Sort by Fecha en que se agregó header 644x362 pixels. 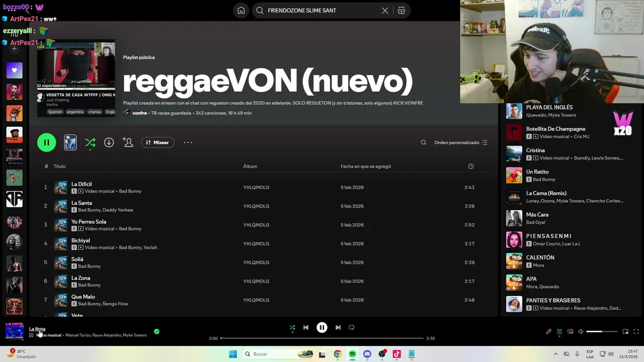coord(366,166)
